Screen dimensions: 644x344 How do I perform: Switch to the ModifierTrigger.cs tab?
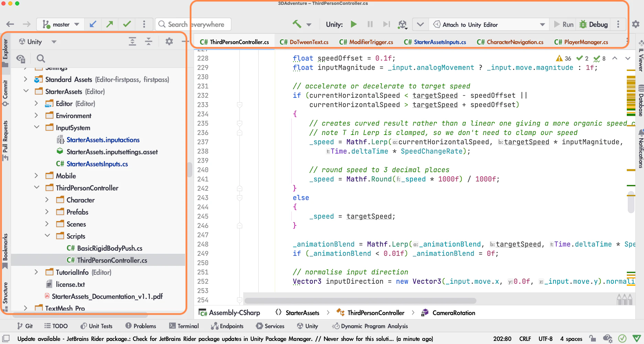coord(366,42)
